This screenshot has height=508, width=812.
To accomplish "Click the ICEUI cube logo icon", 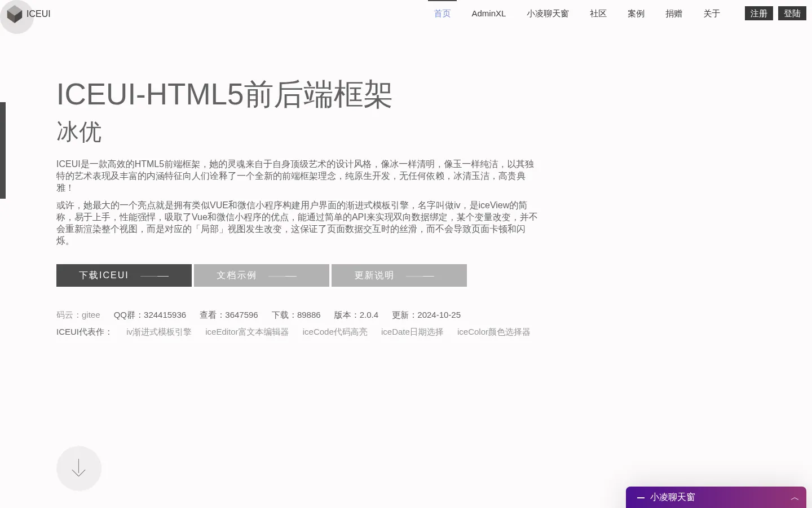I will (15, 14).
